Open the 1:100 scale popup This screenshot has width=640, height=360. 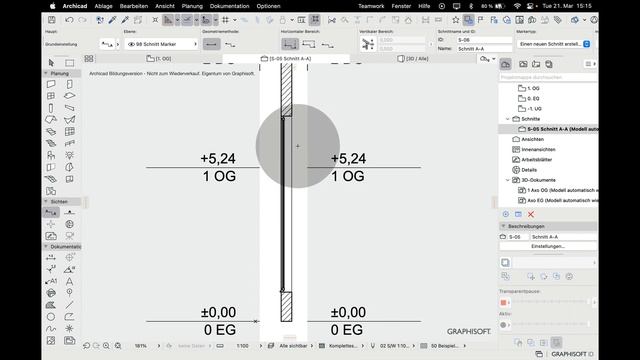pos(242,346)
